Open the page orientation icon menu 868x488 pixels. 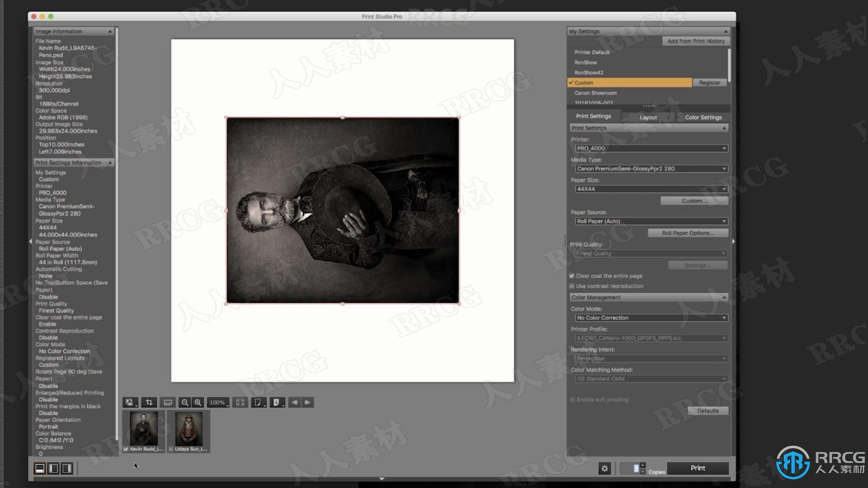click(x=258, y=402)
